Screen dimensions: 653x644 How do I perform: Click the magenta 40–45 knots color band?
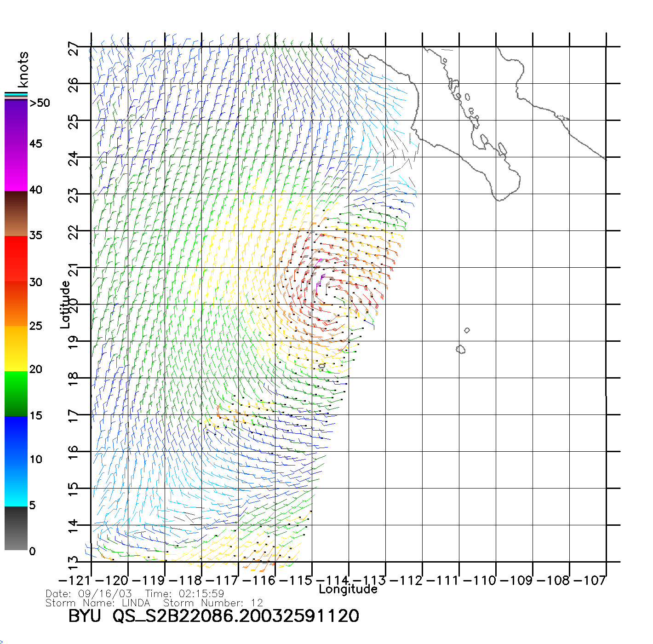pos(16,168)
